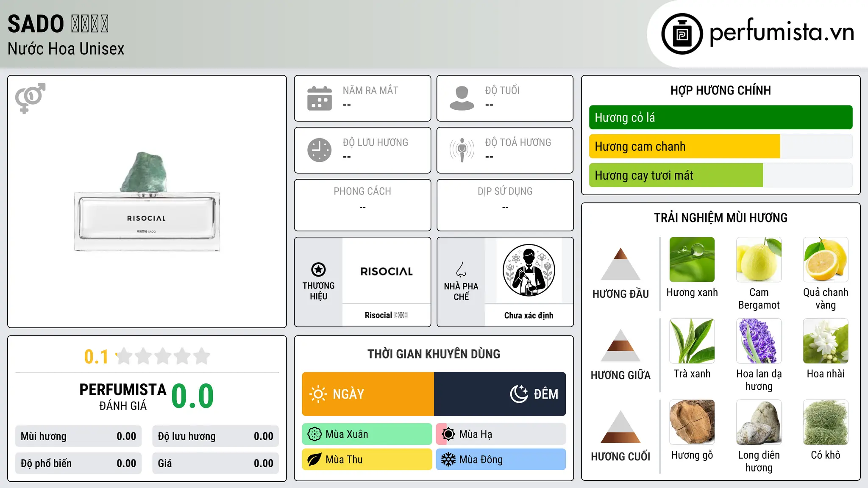Choose the Mùa Đông season bar

[501, 460]
